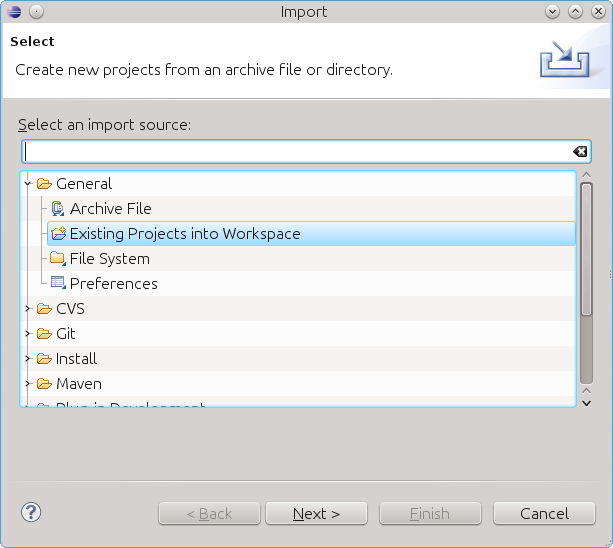This screenshot has height=548, width=613.
Task: Select the Existing Projects into Workspace entry
Action: [x=185, y=234]
